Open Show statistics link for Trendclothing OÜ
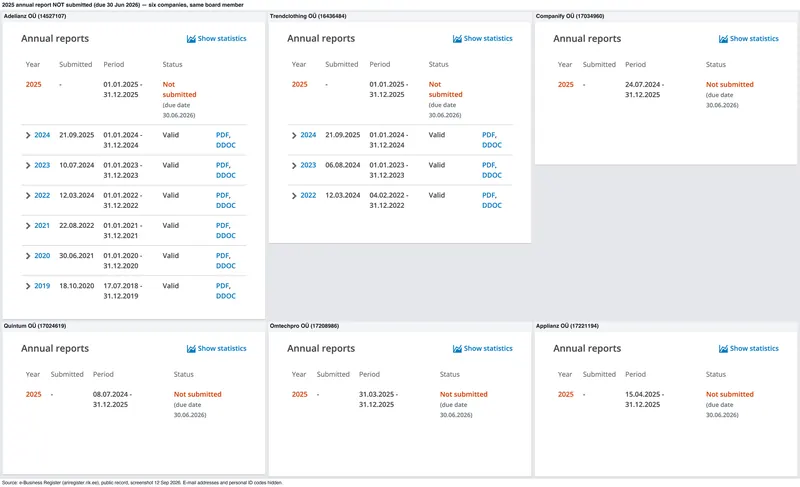 point(488,39)
